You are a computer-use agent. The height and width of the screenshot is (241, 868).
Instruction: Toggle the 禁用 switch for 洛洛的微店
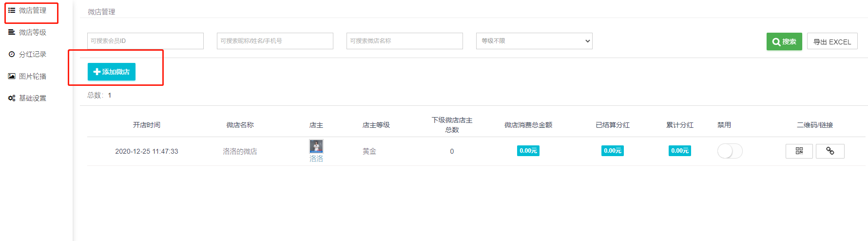pos(730,151)
